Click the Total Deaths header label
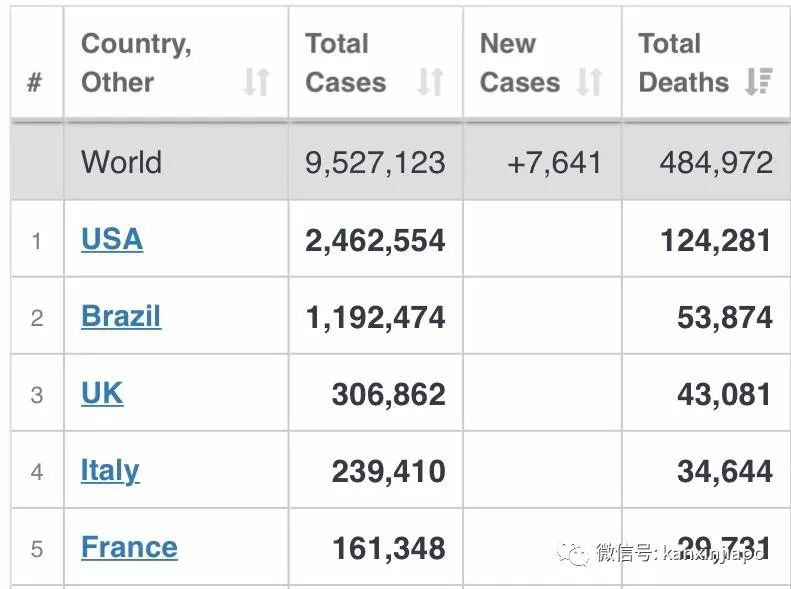The height and width of the screenshot is (589, 791). click(684, 62)
